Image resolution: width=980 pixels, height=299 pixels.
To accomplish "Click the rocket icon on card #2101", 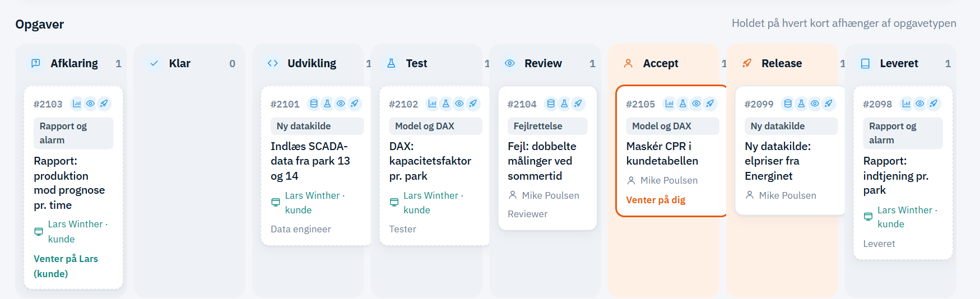I will [x=355, y=104].
